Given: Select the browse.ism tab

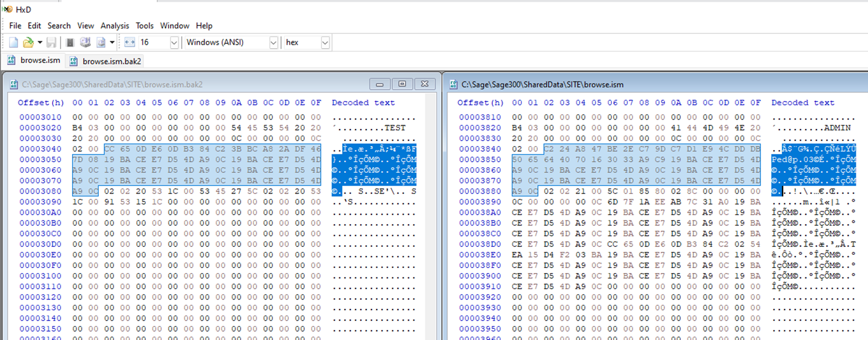Looking at the screenshot, I should [x=34, y=60].
